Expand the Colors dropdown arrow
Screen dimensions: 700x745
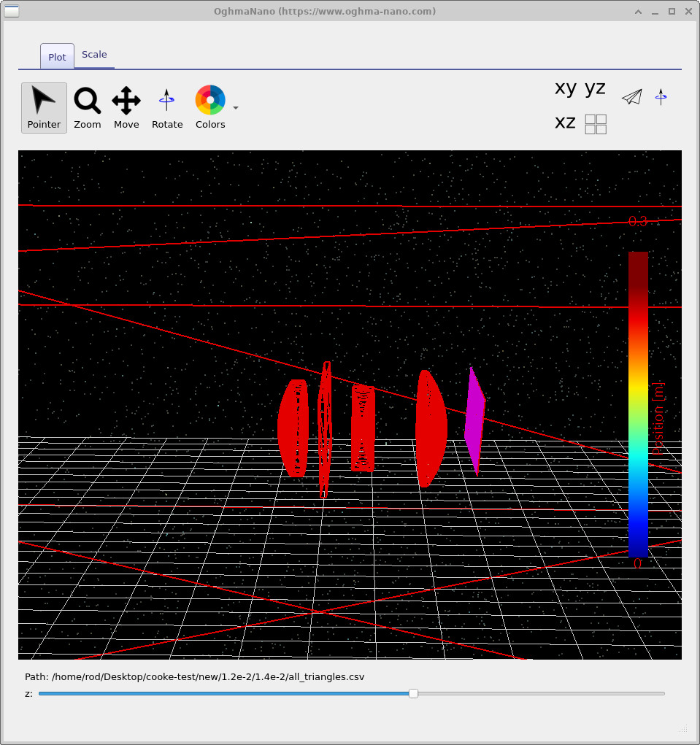[235, 107]
